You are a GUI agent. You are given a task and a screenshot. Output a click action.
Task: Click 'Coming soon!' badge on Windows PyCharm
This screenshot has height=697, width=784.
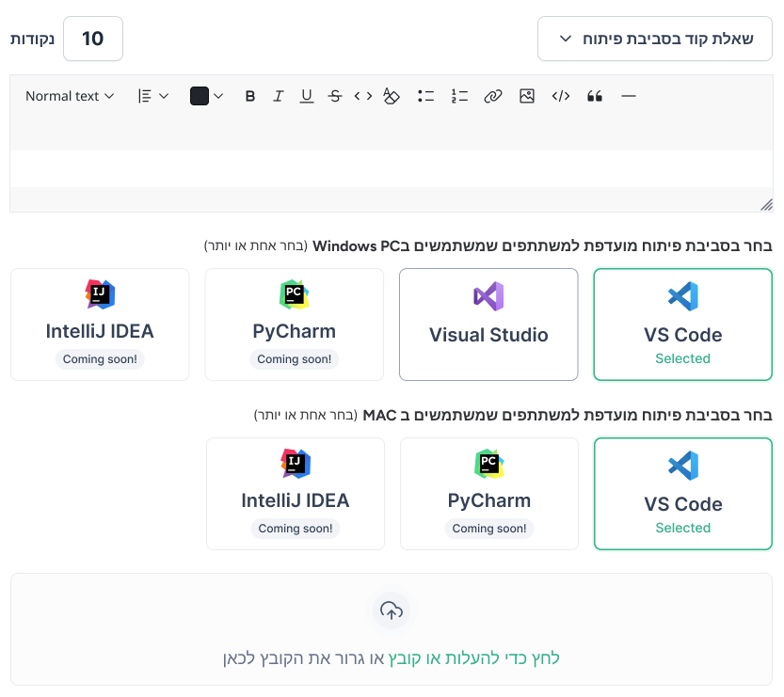point(294,359)
